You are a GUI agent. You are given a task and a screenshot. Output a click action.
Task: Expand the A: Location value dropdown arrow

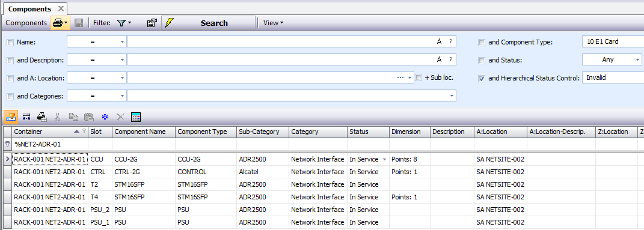[410, 77]
